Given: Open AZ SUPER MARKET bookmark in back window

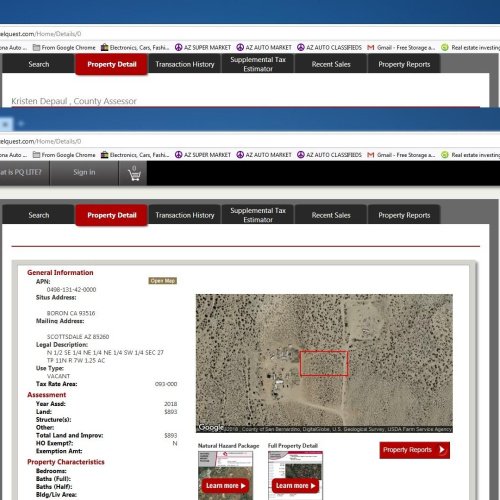Looking at the screenshot, I should point(203,48).
